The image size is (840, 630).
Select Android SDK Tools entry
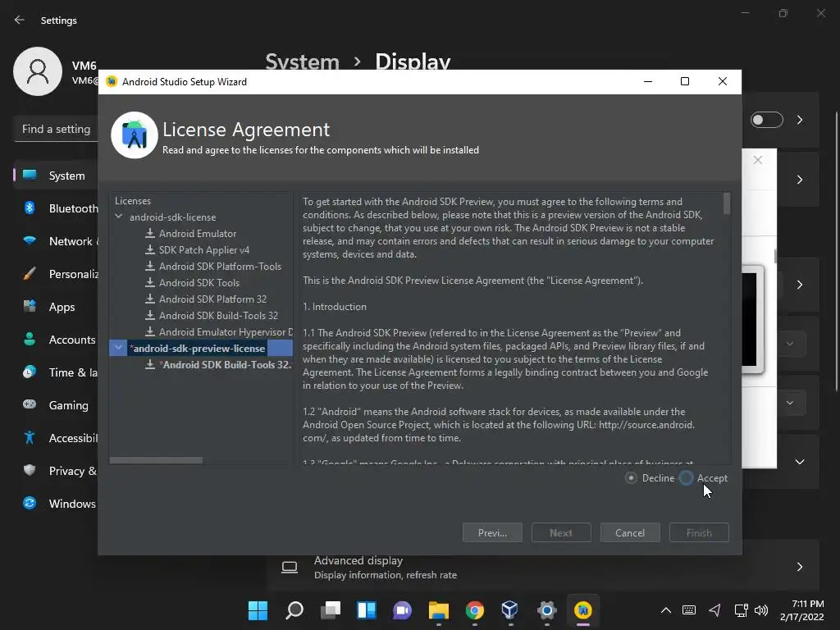199,283
